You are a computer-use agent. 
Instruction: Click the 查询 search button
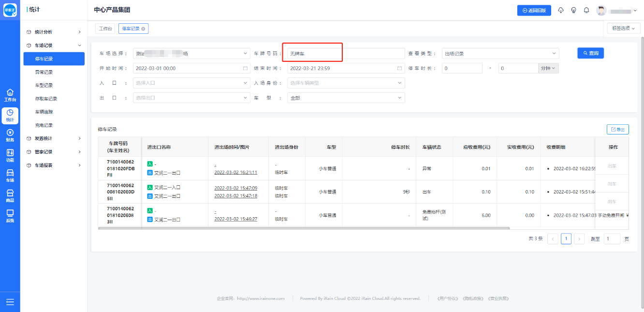pyautogui.click(x=590, y=53)
